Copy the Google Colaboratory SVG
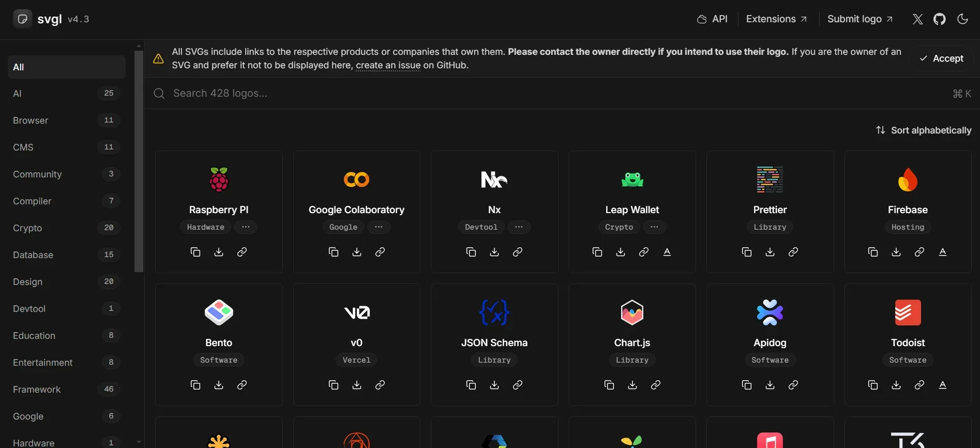Image resolution: width=980 pixels, height=448 pixels. (x=334, y=252)
